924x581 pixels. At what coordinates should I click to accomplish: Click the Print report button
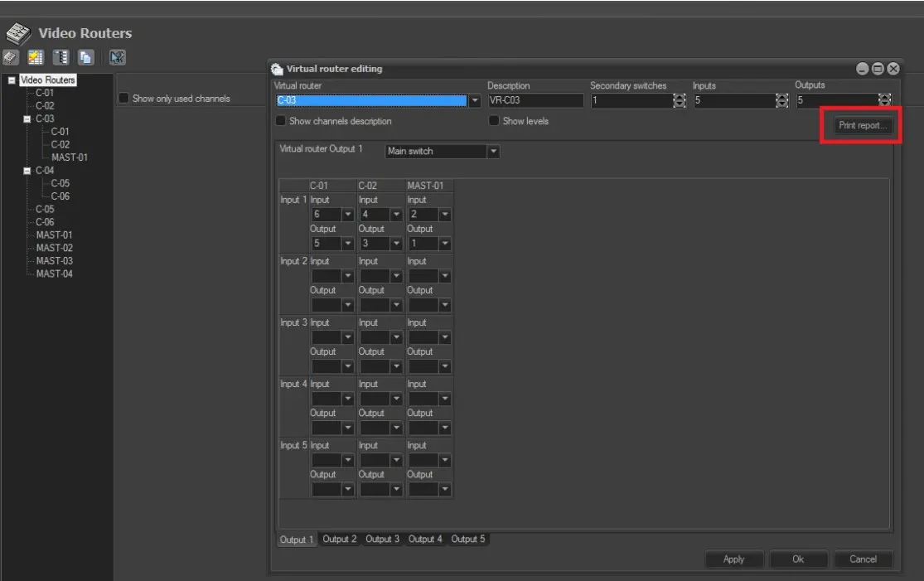[x=863, y=126]
